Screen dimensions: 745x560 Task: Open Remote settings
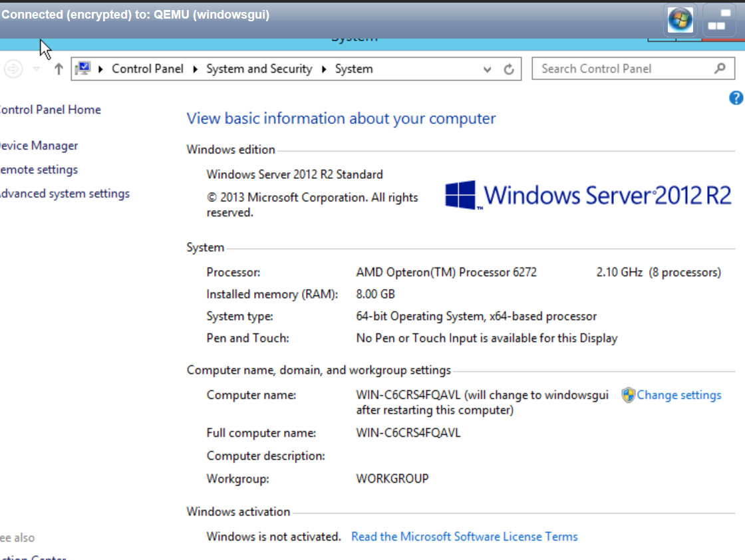(39, 170)
